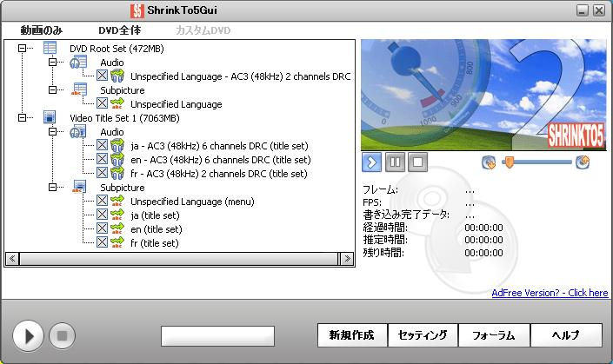Click audio stream icon of Unspecified Language AC3
This screenshot has width=613, height=364.
point(117,76)
